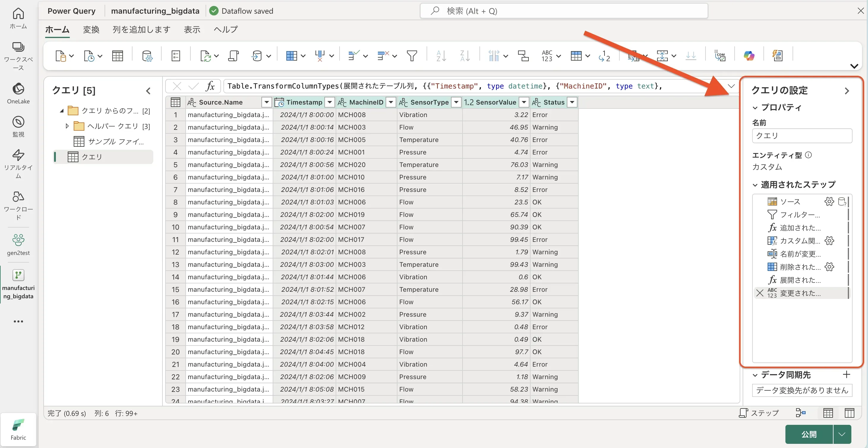Delete the 変更された step with X
The width and height of the screenshot is (868, 448).
(x=760, y=293)
